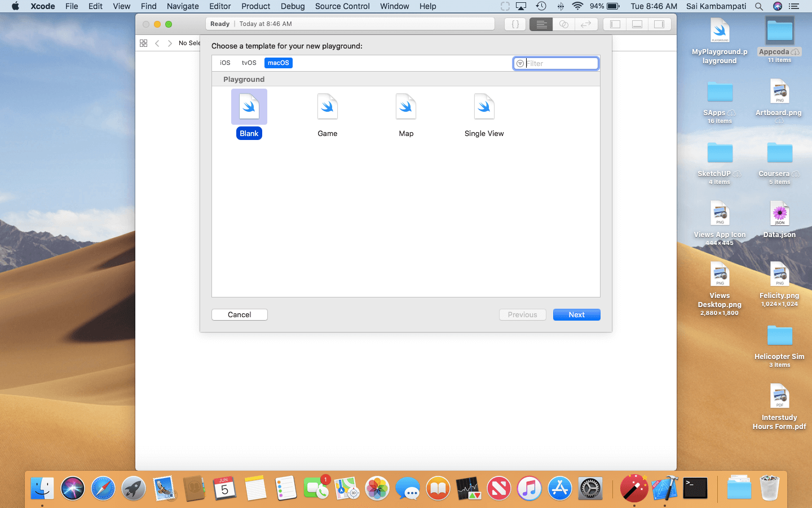Switch to the iOS platform tab
The height and width of the screenshot is (508, 812).
tap(225, 63)
